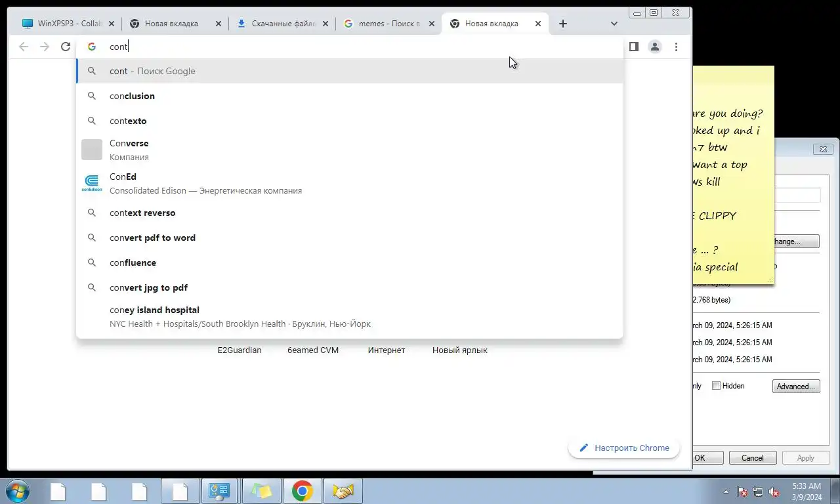Image resolution: width=840 pixels, height=504 pixels.
Task: Click OK in the Properties window
Action: pos(708,458)
